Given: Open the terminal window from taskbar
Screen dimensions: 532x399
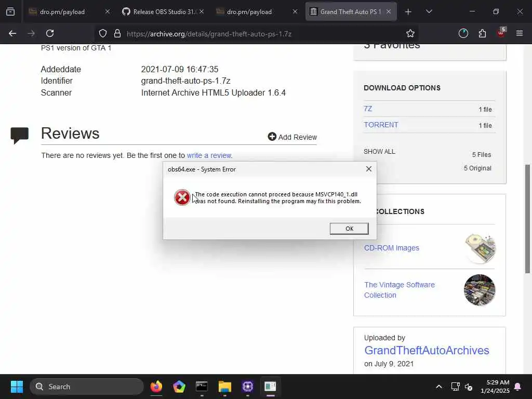Looking at the screenshot, I should pos(202,387).
